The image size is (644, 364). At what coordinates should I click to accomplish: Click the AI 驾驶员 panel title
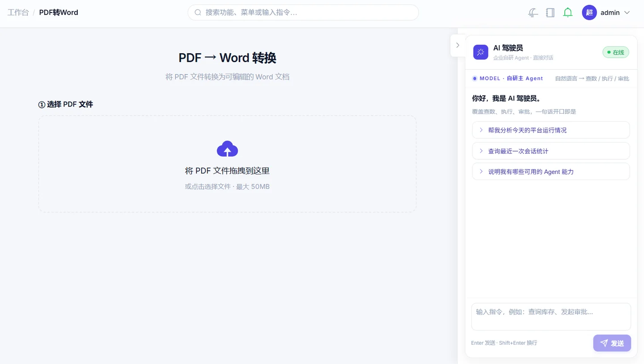(508, 48)
